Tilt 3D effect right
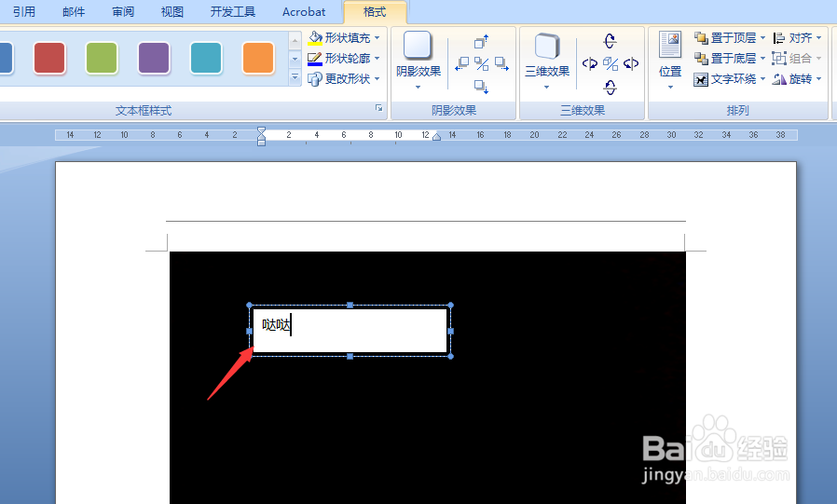The image size is (837, 504). 631,64
